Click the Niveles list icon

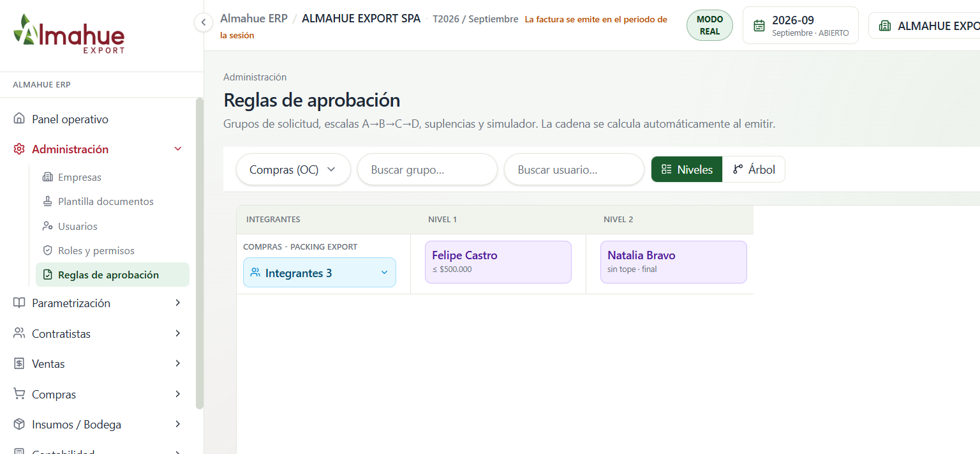667,169
